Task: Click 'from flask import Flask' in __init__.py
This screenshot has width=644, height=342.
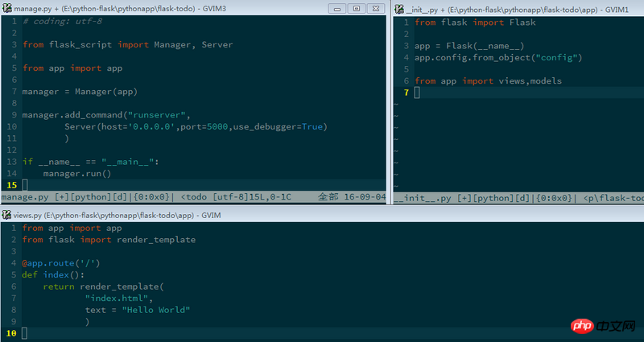Action: pyautogui.click(x=475, y=23)
